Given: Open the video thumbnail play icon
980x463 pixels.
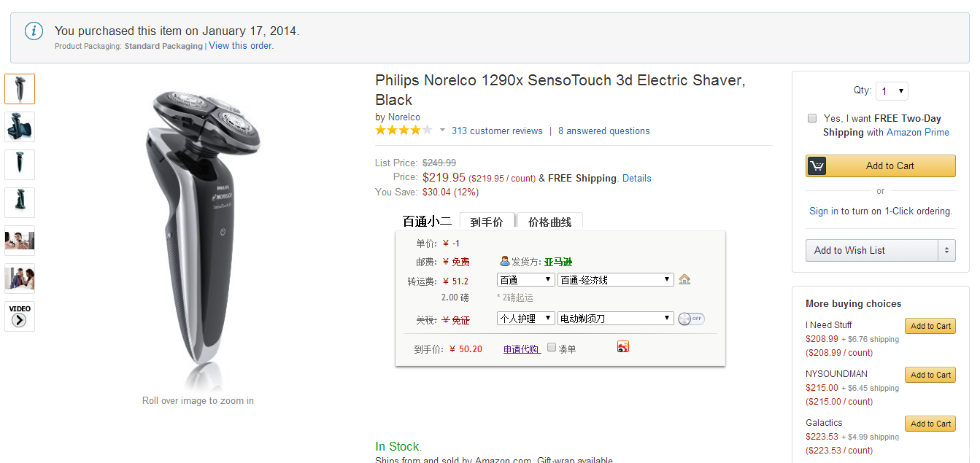Looking at the screenshot, I should click(20, 319).
